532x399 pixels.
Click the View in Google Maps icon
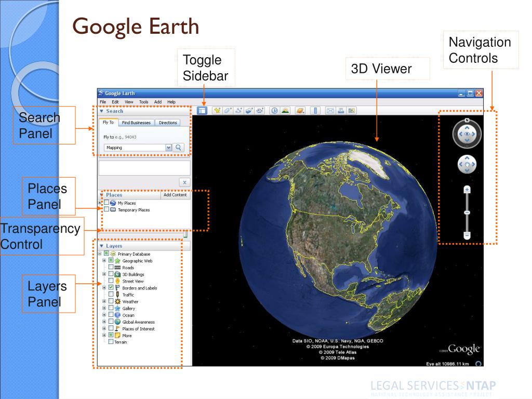[x=352, y=111]
